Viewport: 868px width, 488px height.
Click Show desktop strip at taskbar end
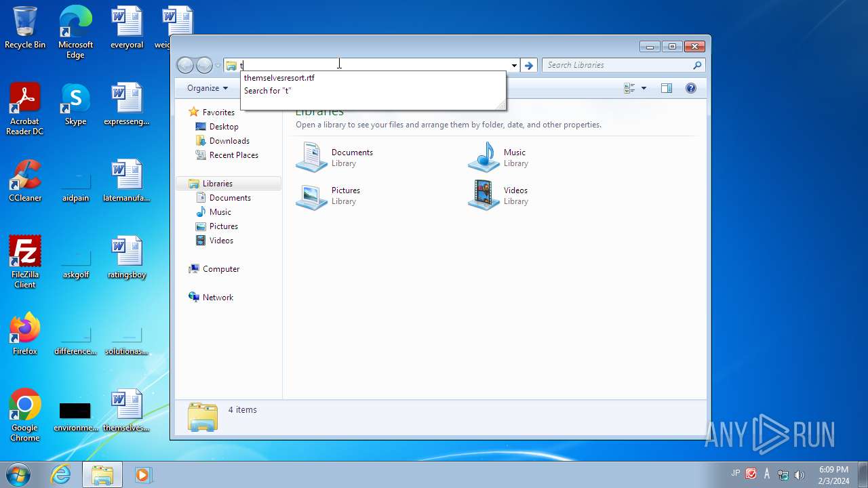(863, 474)
